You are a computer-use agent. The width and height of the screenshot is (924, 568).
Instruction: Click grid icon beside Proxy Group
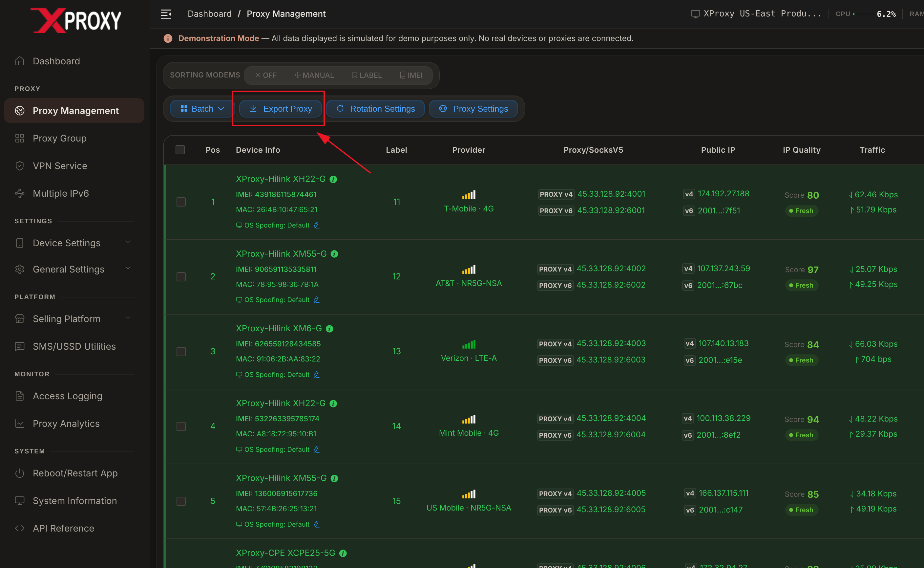pos(20,138)
